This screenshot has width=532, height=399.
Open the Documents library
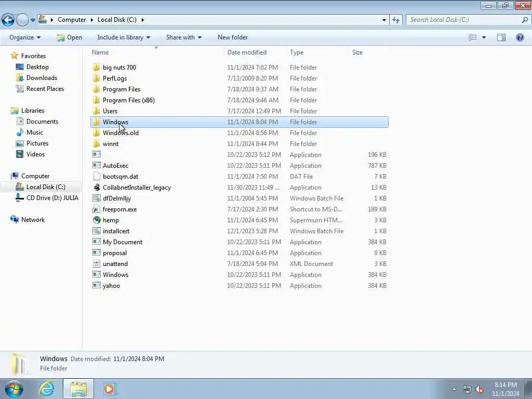point(42,122)
